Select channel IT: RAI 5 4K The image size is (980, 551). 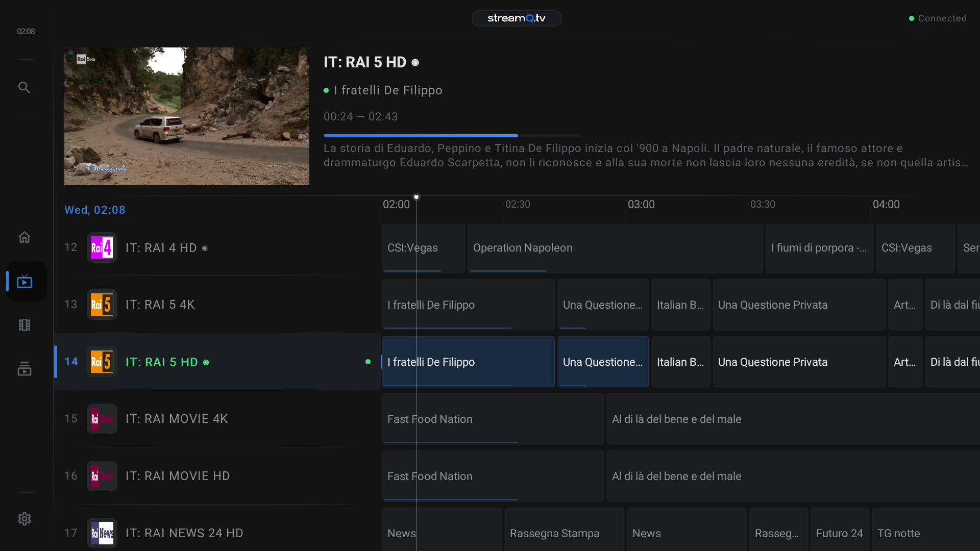click(x=217, y=305)
